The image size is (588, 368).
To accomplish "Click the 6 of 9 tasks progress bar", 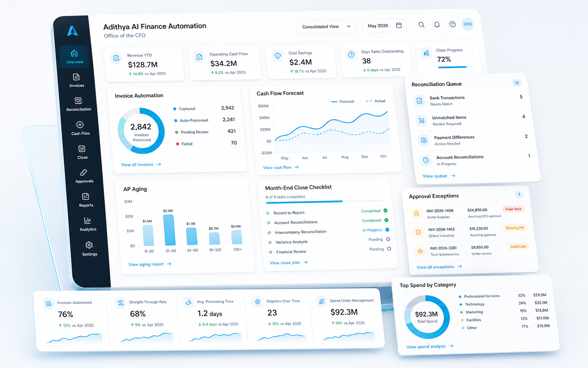I will pyautogui.click(x=327, y=201).
